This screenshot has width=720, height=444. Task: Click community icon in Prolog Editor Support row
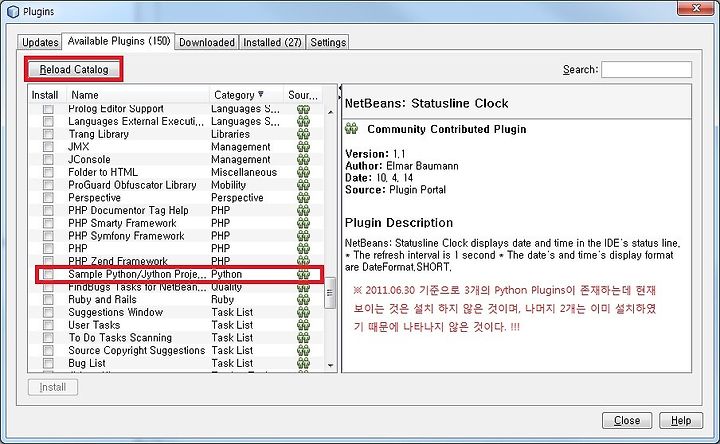coord(304,109)
